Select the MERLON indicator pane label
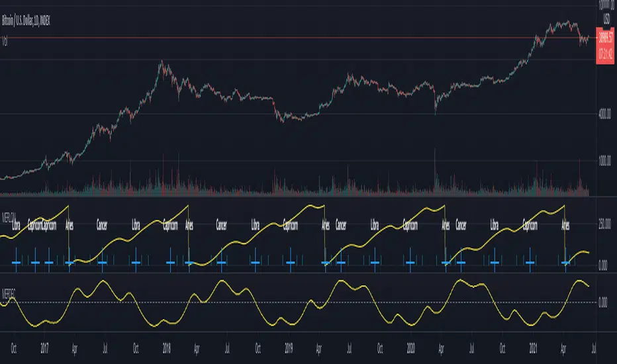Screen dimensions: 617x364 [9, 217]
